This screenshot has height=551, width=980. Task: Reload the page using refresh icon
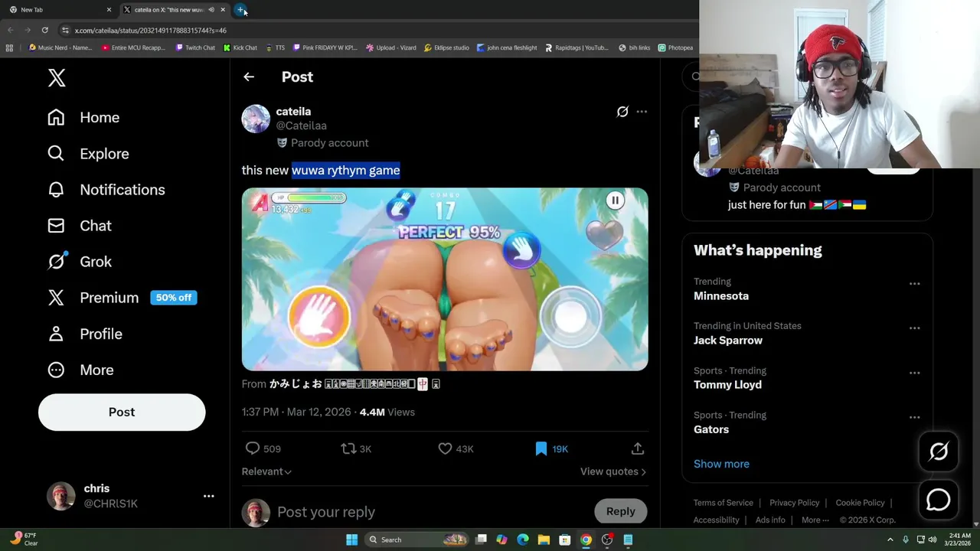coord(45,31)
